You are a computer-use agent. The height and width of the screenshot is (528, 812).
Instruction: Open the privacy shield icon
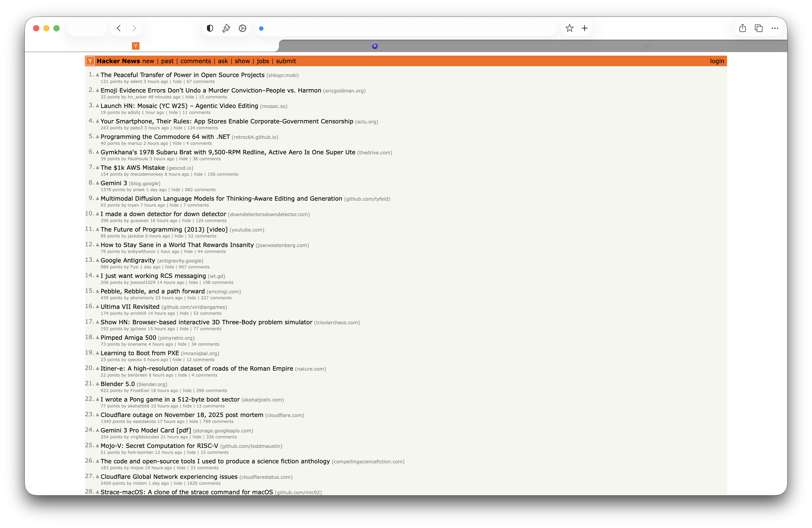click(210, 28)
